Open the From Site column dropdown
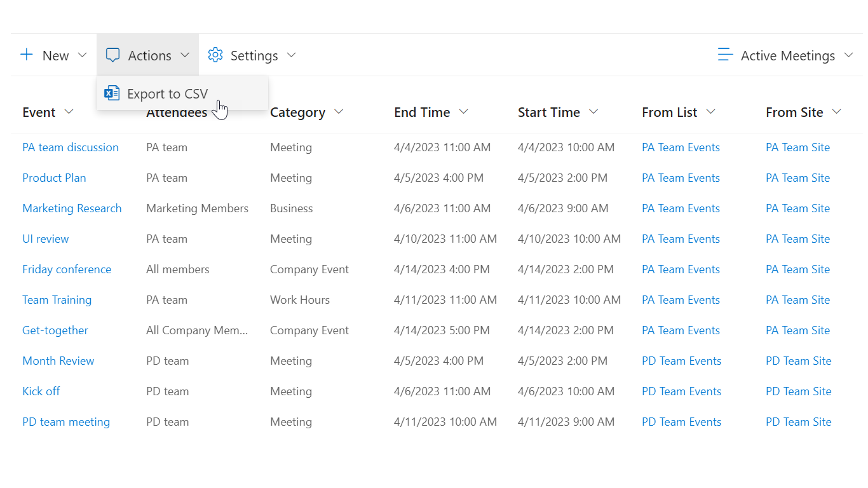868x488 pixels. point(837,112)
